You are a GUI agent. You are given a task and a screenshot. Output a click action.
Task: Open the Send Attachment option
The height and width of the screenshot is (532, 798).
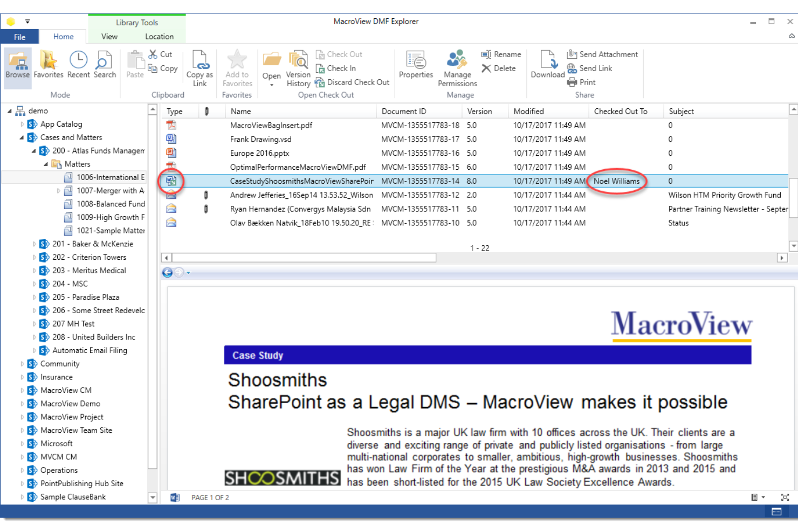[602, 54]
